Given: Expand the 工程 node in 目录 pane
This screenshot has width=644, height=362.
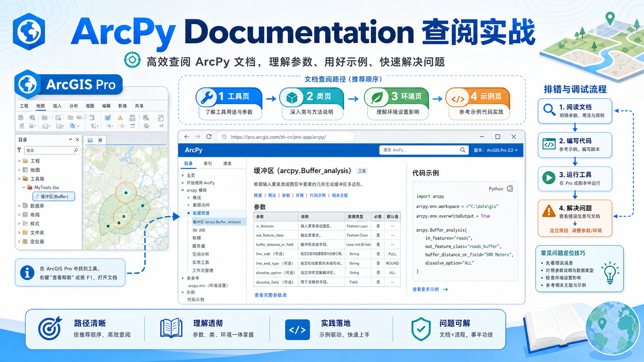Looking at the screenshot, I should coord(19,161).
